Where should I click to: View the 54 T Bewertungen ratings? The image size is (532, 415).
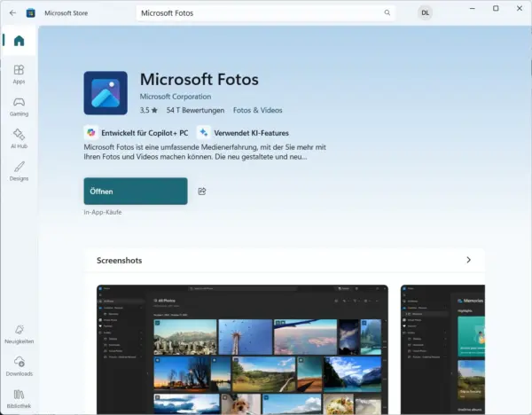[x=195, y=110]
